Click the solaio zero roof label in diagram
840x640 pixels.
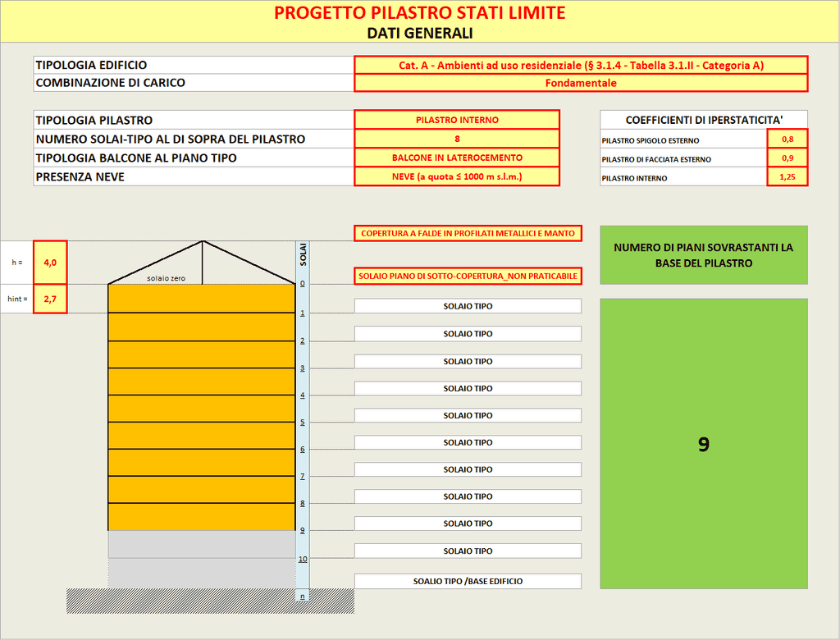coord(166,278)
